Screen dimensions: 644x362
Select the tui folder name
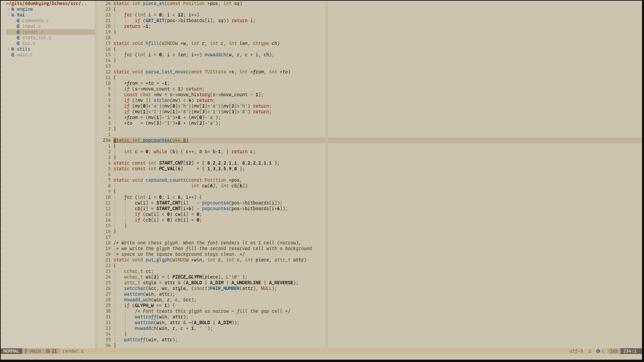(x=21, y=15)
